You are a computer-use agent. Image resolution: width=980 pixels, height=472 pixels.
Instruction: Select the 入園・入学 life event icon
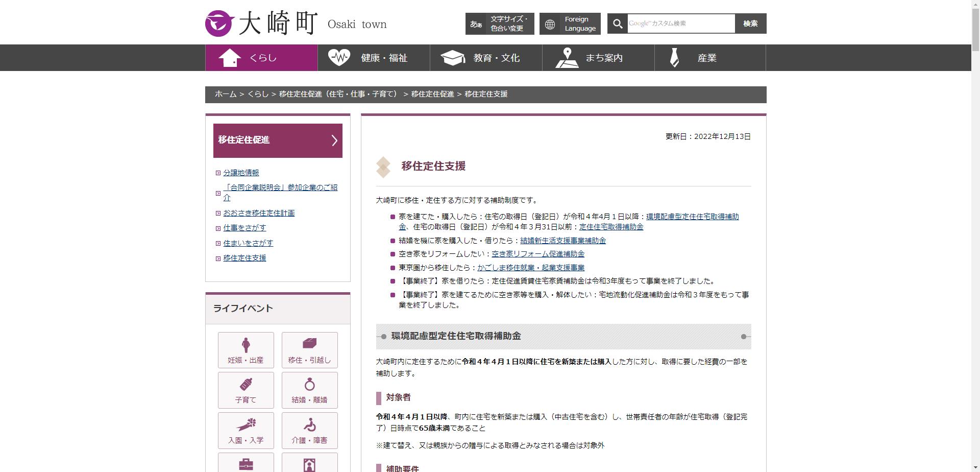pyautogui.click(x=246, y=431)
